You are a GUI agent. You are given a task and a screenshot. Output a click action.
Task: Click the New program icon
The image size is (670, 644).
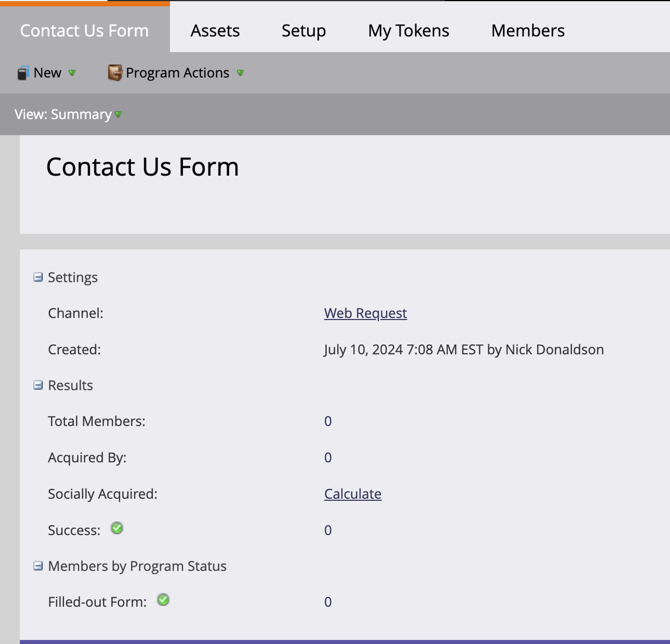click(x=23, y=73)
